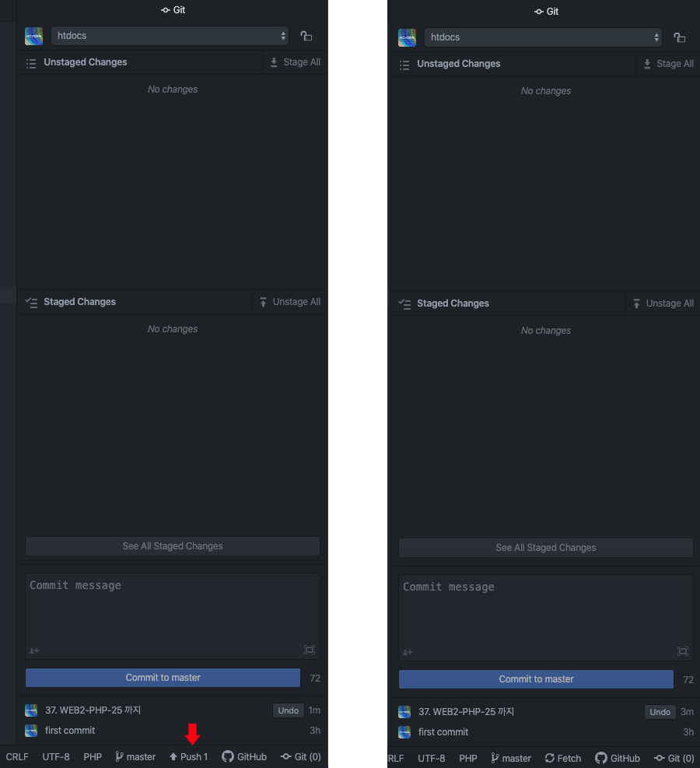Click Push 1 in the status bar
This screenshot has width=700, height=768.
[x=189, y=757]
